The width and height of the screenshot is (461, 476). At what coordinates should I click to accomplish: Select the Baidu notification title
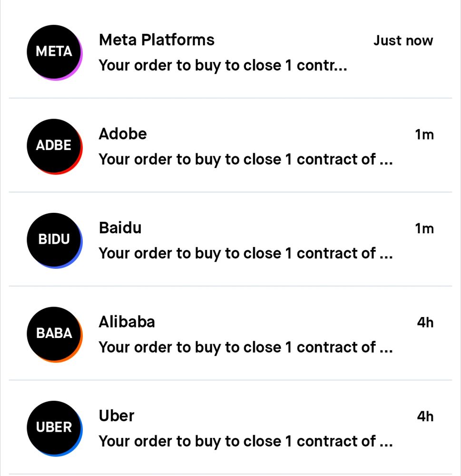pyautogui.click(x=120, y=228)
